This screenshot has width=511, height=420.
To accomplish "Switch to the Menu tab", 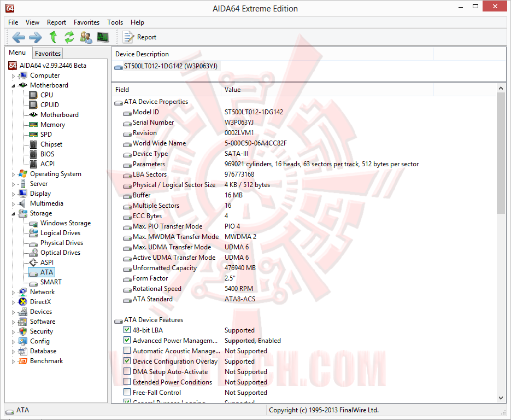I will coord(17,52).
